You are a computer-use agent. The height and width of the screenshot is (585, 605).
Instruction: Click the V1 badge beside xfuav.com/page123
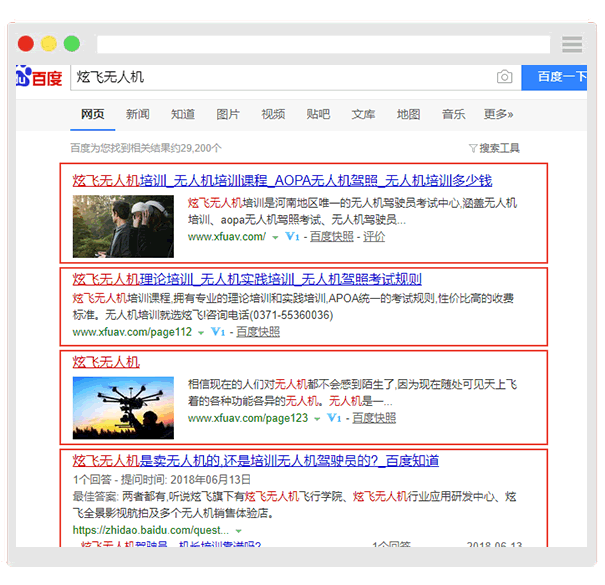pyautogui.click(x=334, y=418)
